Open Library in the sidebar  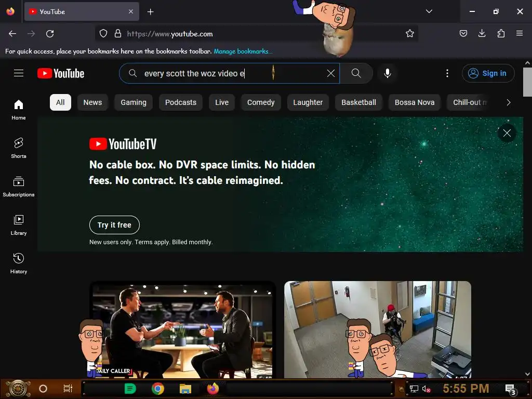coord(19,225)
